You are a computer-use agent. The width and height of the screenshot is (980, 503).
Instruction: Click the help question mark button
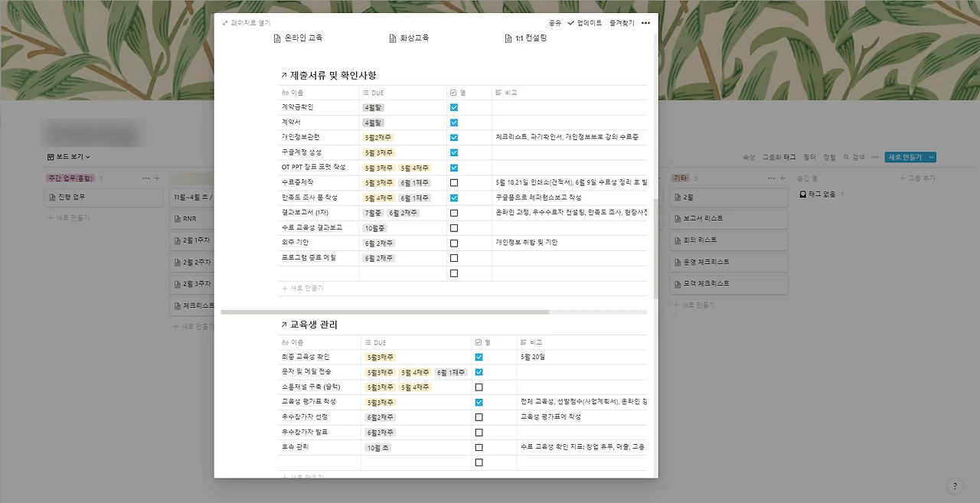click(955, 486)
